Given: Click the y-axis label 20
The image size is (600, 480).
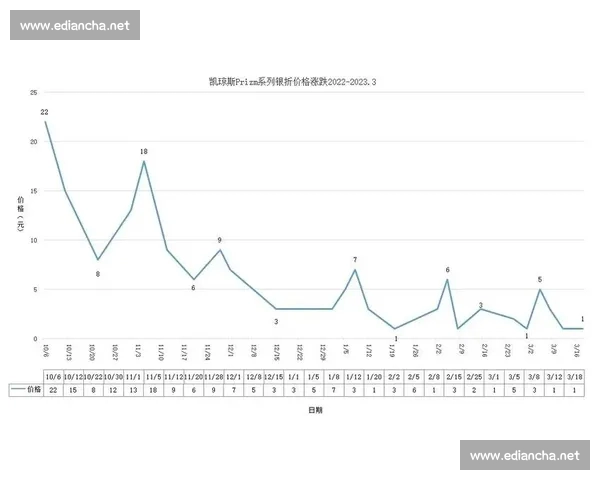Looking at the screenshot, I should point(34,142).
